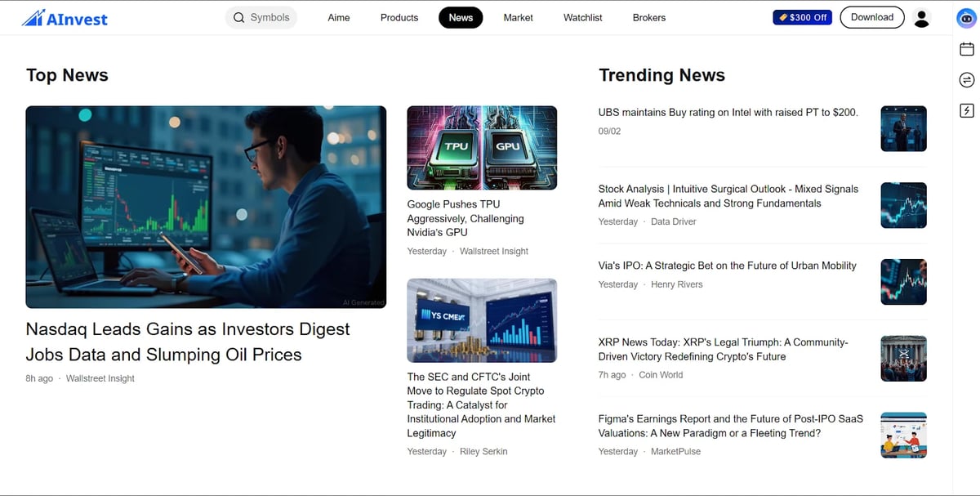Go to the Market tab

[x=518, y=18]
